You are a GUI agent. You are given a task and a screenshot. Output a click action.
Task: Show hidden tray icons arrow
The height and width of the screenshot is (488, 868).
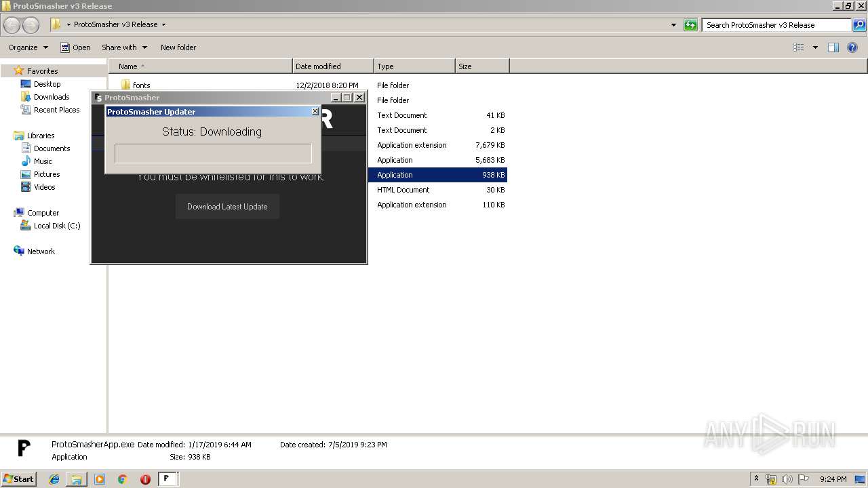tap(756, 479)
